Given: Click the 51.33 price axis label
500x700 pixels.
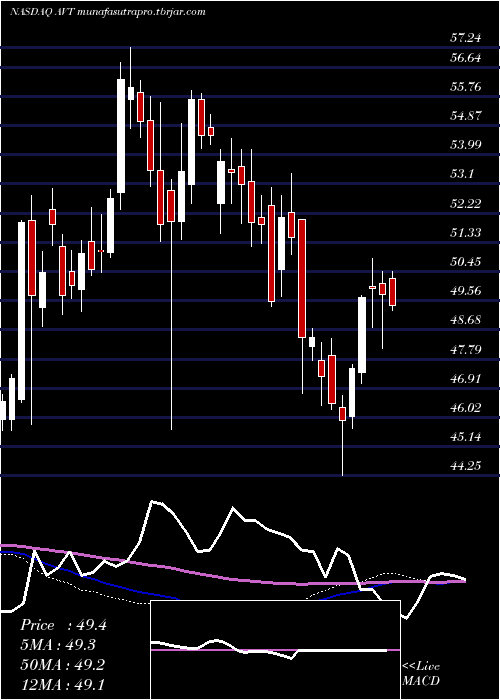Looking at the screenshot, I should coord(466,233).
